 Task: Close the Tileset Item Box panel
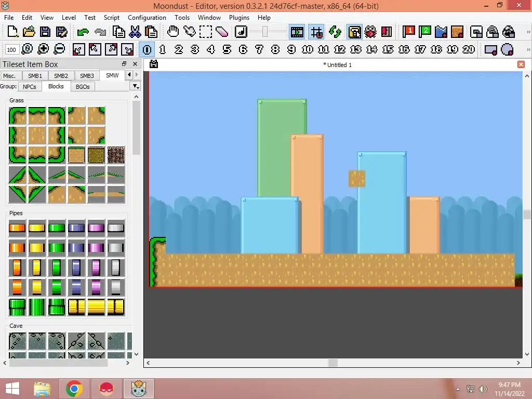tap(135, 64)
